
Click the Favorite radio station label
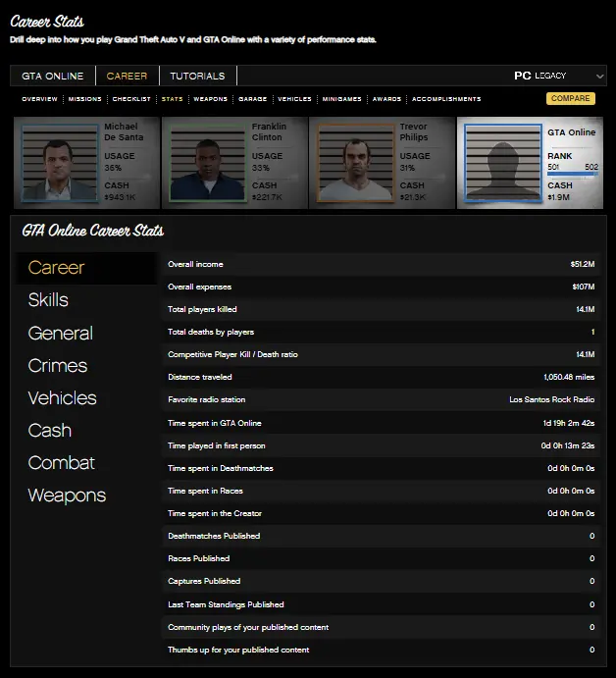(207, 399)
